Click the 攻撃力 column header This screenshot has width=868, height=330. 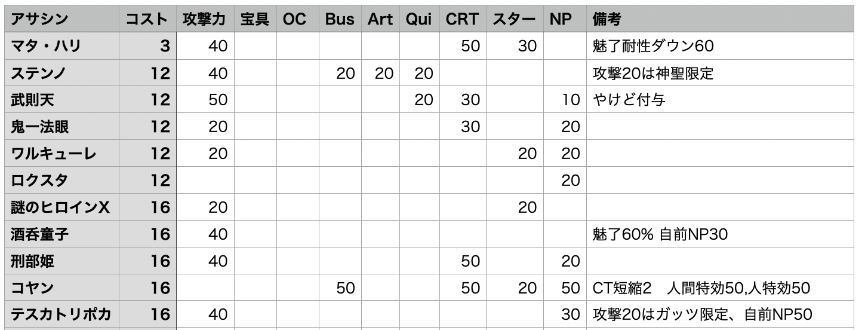pos(204,19)
